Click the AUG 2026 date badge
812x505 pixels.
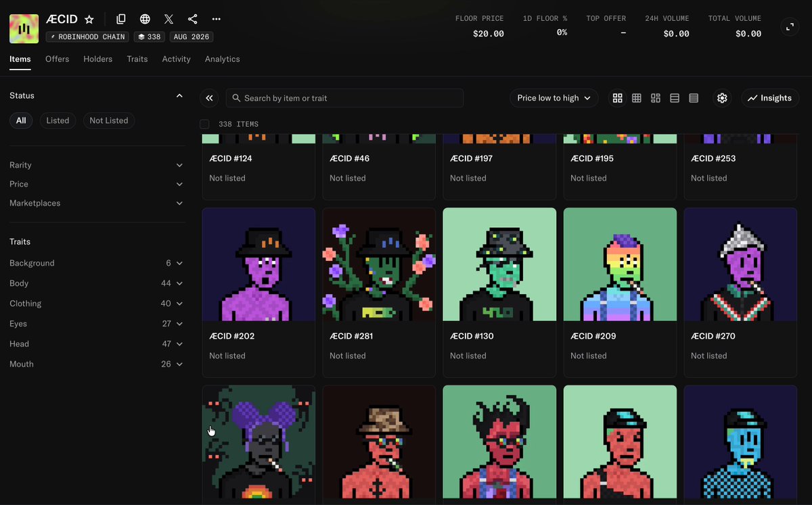tap(191, 37)
